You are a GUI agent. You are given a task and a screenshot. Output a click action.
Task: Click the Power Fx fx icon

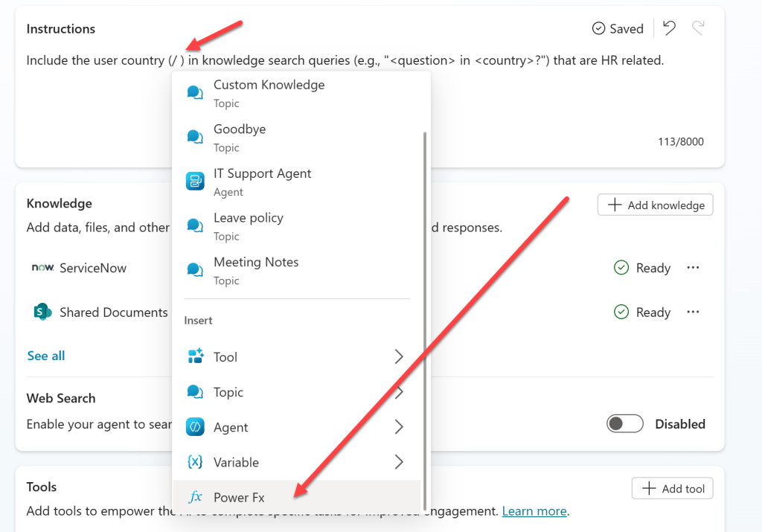tap(196, 497)
